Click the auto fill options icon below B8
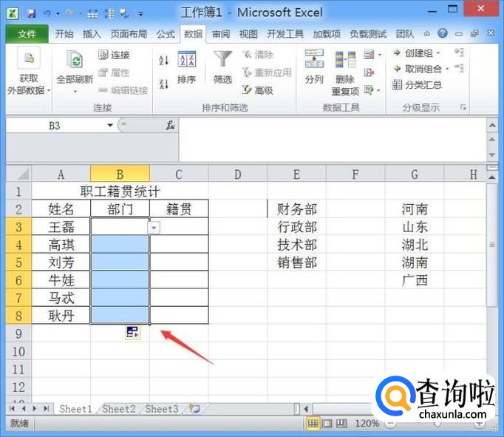Viewport: 504px width, 437px height. pos(132,333)
